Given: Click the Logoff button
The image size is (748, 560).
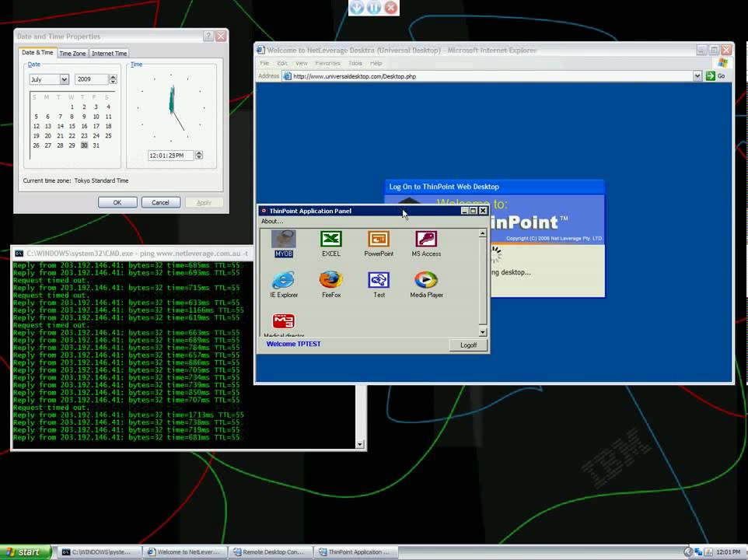Looking at the screenshot, I should [468, 345].
